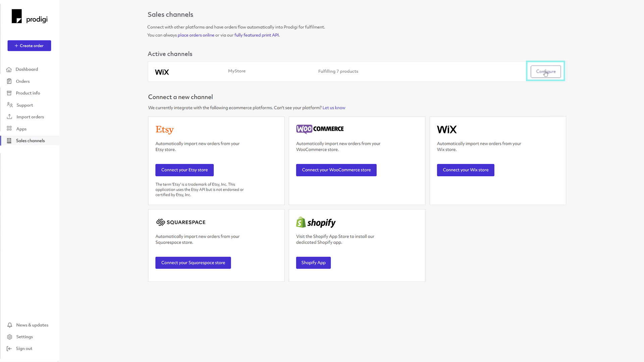Screen dimensions: 644x362
Task: Click the Sign out icon in sidebar
Action: (x=10, y=349)
